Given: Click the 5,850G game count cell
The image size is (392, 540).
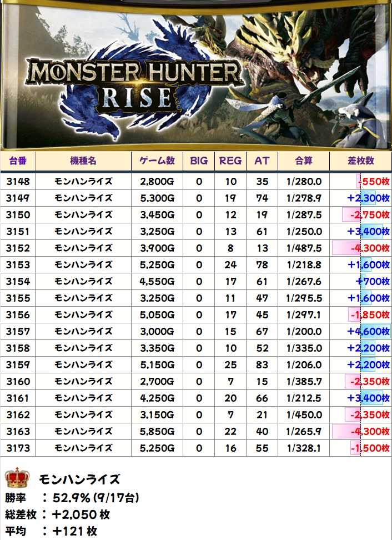Looking at the screenshot, I should tap(157, 431).
